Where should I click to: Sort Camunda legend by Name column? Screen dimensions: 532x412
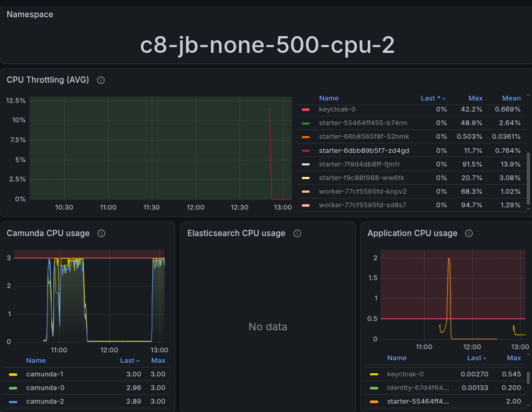click(36, 360)
